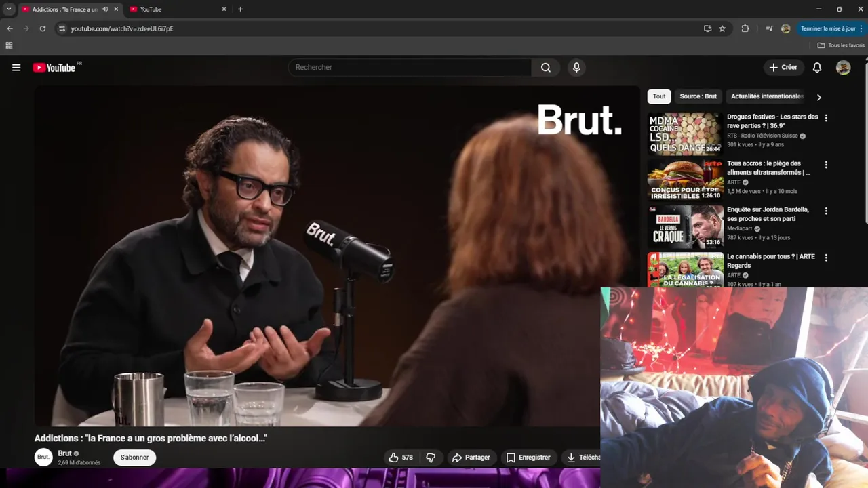The width and height of the screenshot is (868, 488).
Task: Share the video with Partager
Action: tap(471, 457)
